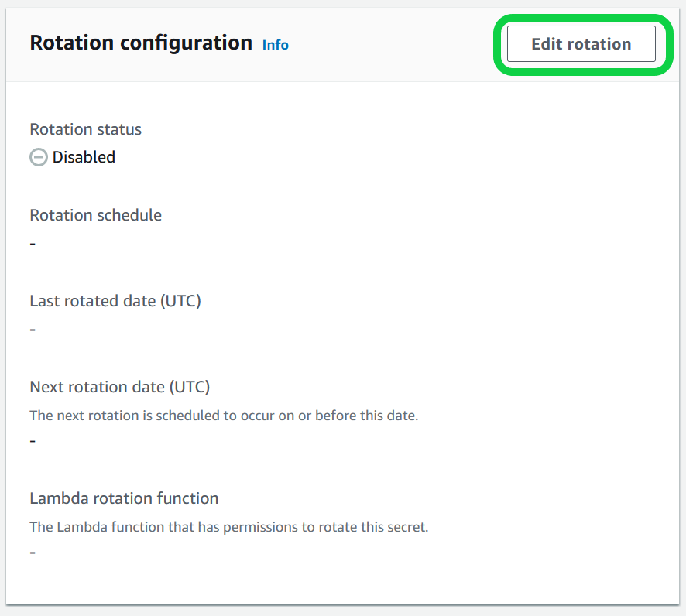Click the grey circle beside Rotation status
This screenshot has width=686, height=616.
coord(38,157)
